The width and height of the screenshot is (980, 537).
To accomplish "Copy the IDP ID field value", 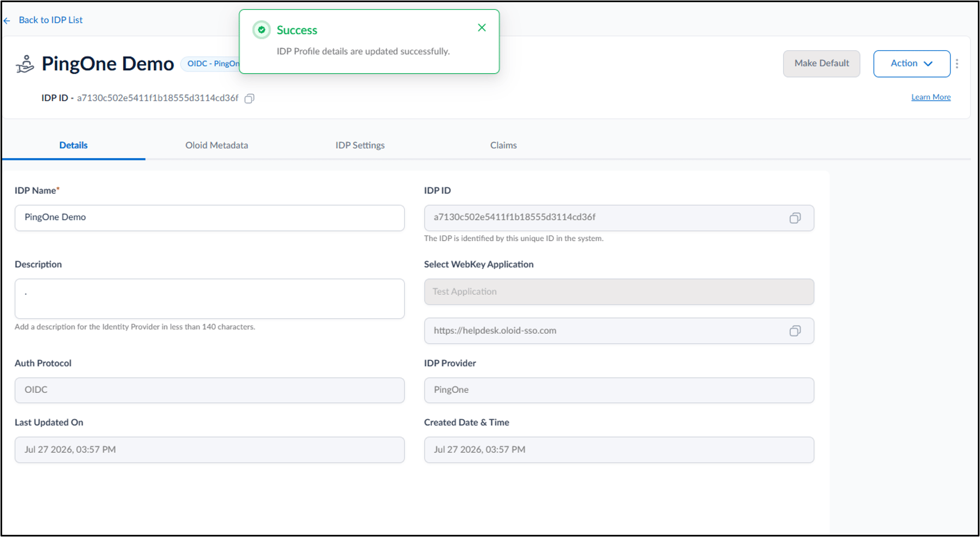I will [795, 218].
